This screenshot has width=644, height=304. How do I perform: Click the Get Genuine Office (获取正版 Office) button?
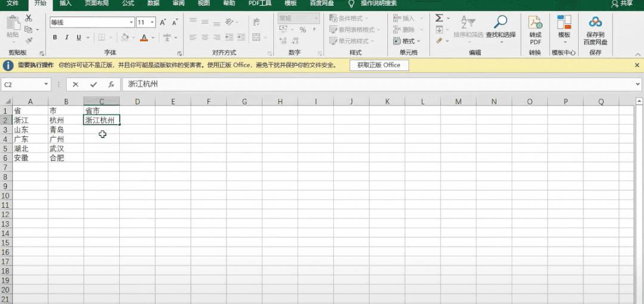(379, 65)
